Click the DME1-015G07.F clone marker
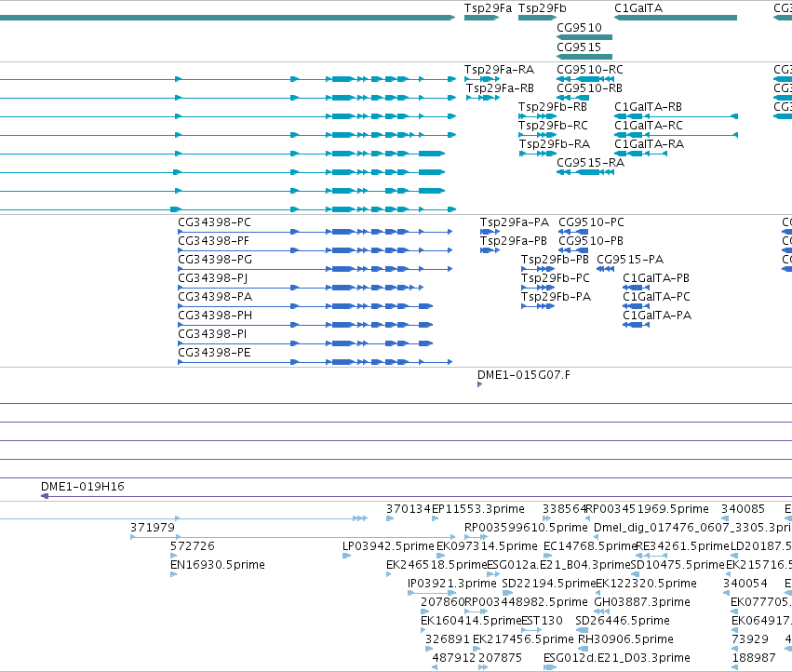This screenshot has width=792, height=672. pyautogui.click(x=480, y=384)
